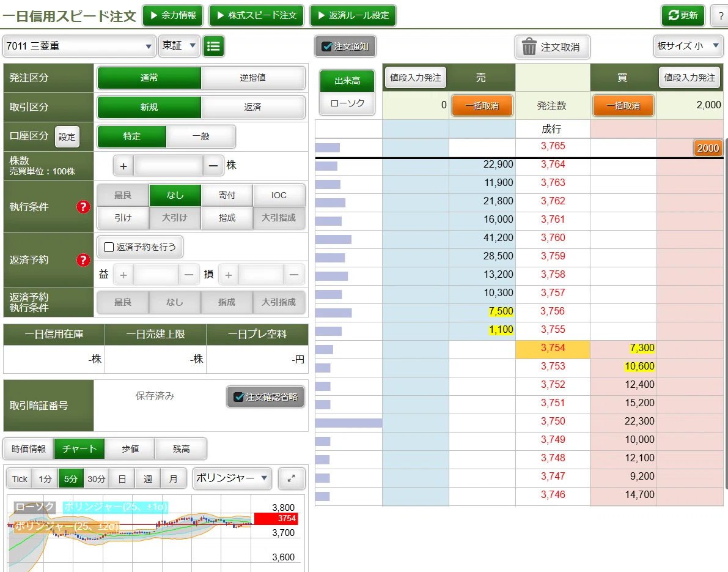
Task: Select 逆指値 order type
Action: tap(253, 78)
